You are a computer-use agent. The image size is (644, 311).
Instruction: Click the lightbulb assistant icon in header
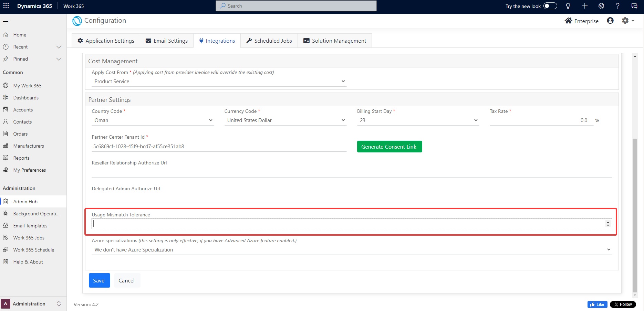coord(568,6)
